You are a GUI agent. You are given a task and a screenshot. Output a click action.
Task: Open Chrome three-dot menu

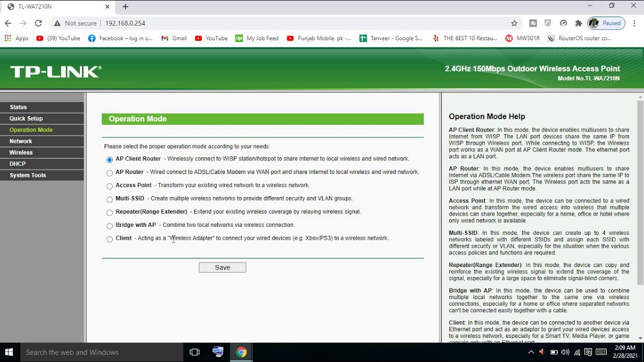point(635,23)
